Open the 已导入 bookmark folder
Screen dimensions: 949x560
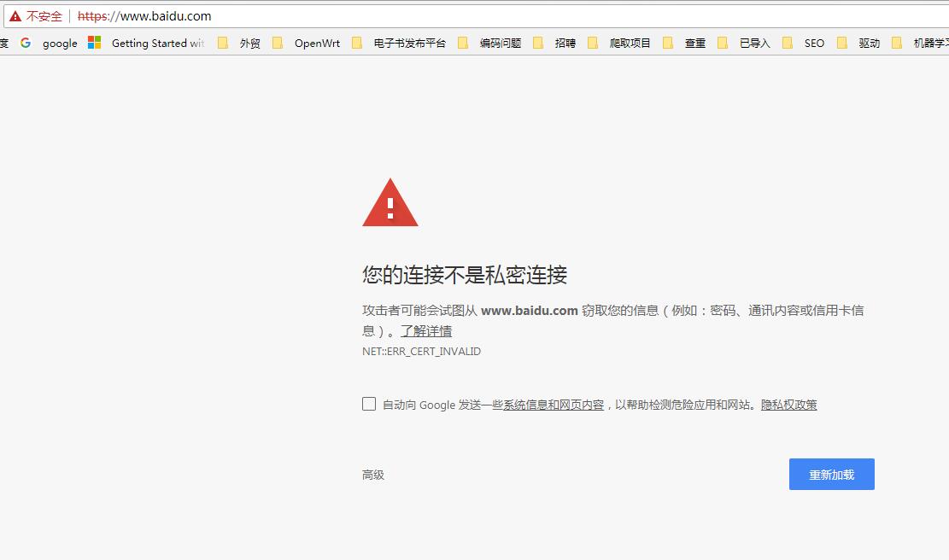(744, 43)
